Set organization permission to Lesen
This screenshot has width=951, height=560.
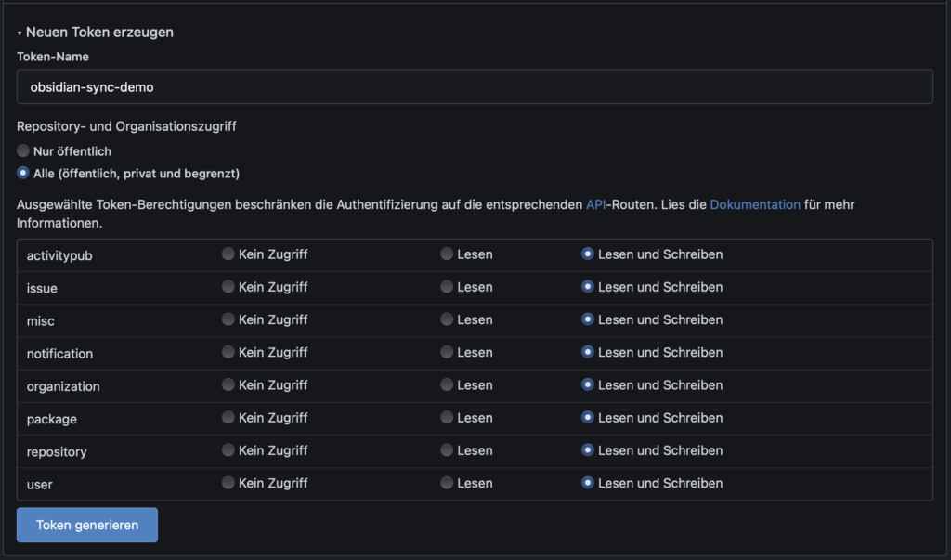(x=447, y=384)
